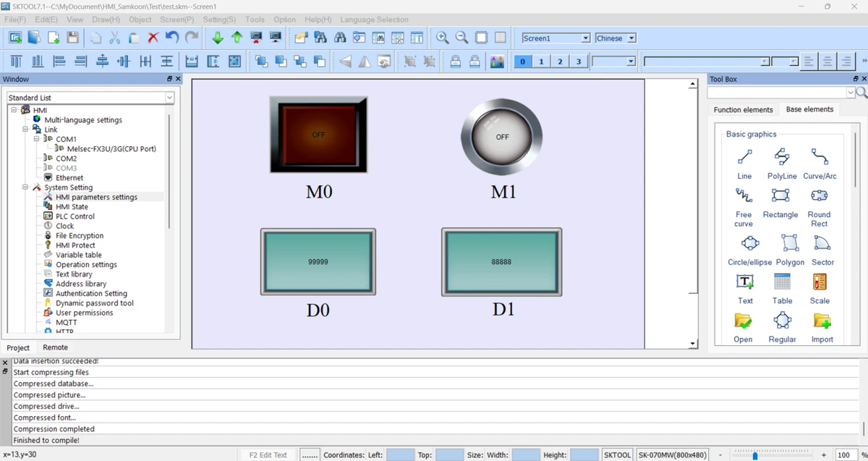This screenshot has height=461, width=868.
Task: Open the Tool Box search dropdown
Action: (x=850, y=93)
